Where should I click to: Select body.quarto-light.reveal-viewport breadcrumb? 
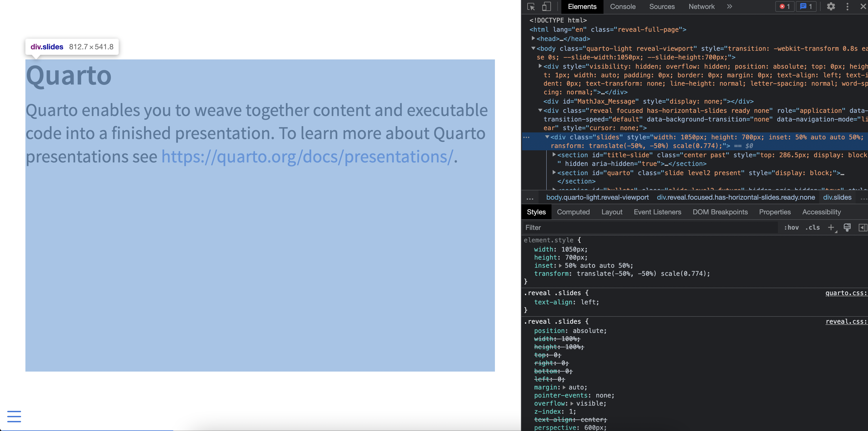[597, 198]
